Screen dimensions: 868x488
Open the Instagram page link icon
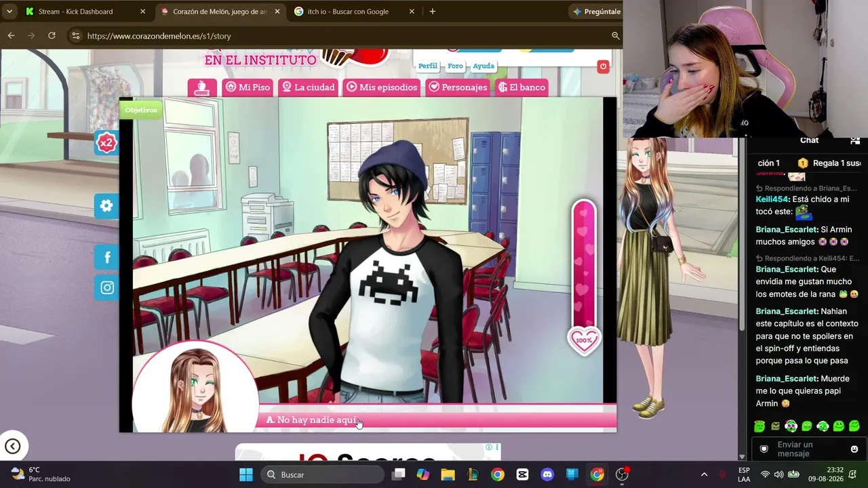(107, 288)
